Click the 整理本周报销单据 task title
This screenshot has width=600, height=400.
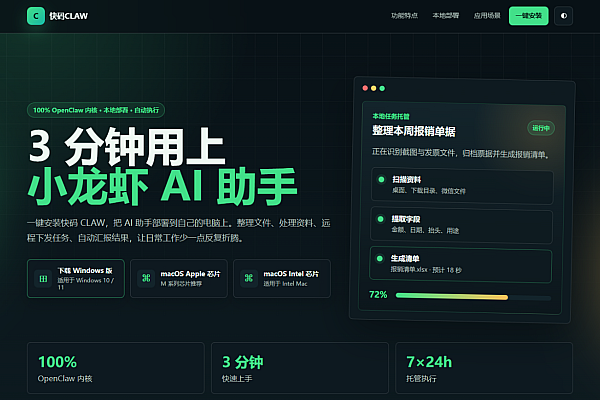pos(414,131)
